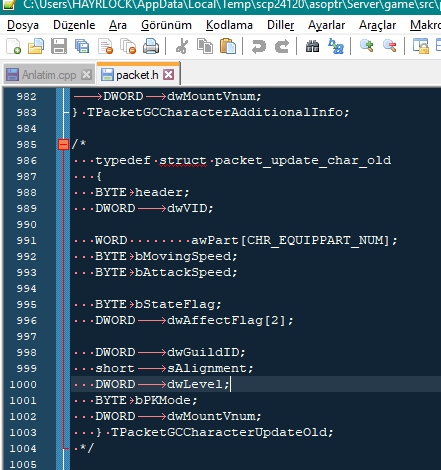Collapse the comment block fold at line 985
The width and height of the screenshot is (441, 470).
point(63,144)
